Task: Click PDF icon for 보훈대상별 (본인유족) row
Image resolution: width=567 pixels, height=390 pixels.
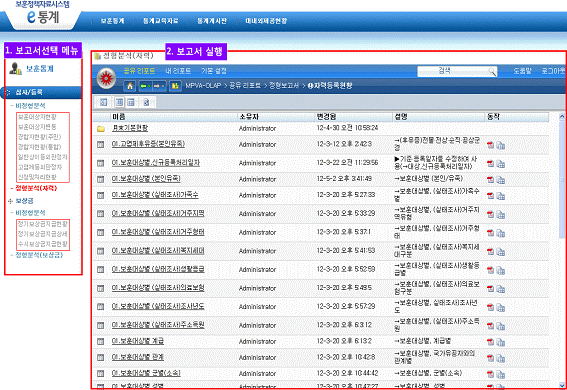Action: pos(491,180)
